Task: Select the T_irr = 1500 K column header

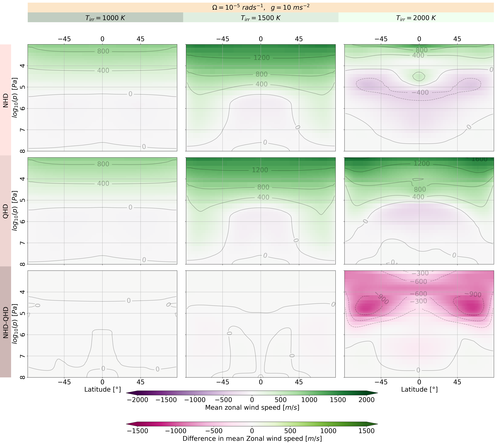Action: (x=261, y=18)
